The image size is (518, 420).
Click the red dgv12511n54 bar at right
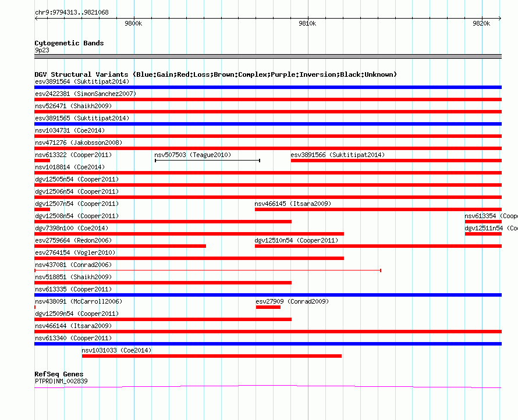[483, 234]
